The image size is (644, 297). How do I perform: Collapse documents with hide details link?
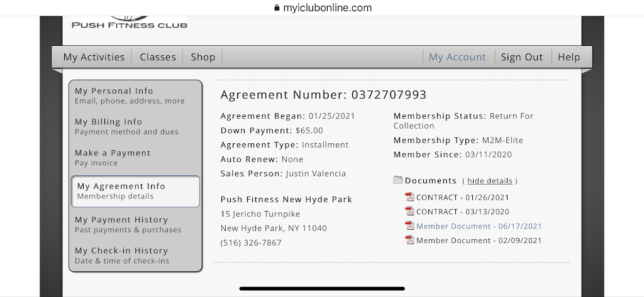[x=490, y=181]
